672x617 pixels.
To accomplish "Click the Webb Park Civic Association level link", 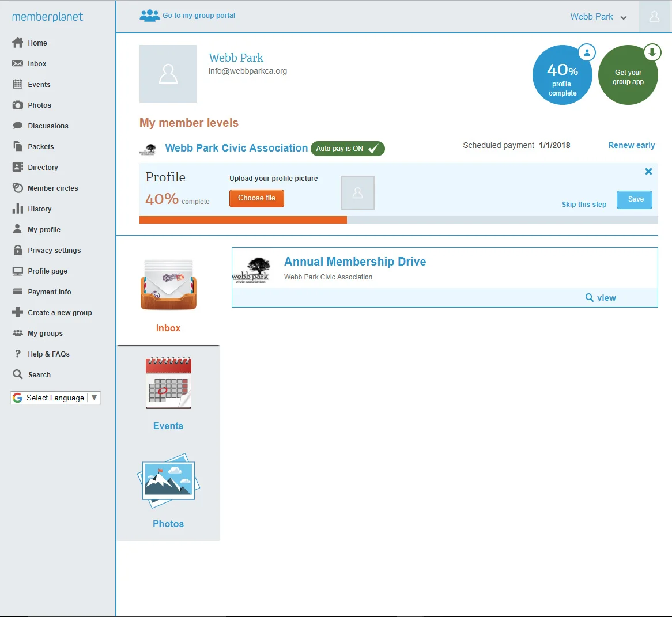I will 236,148.
